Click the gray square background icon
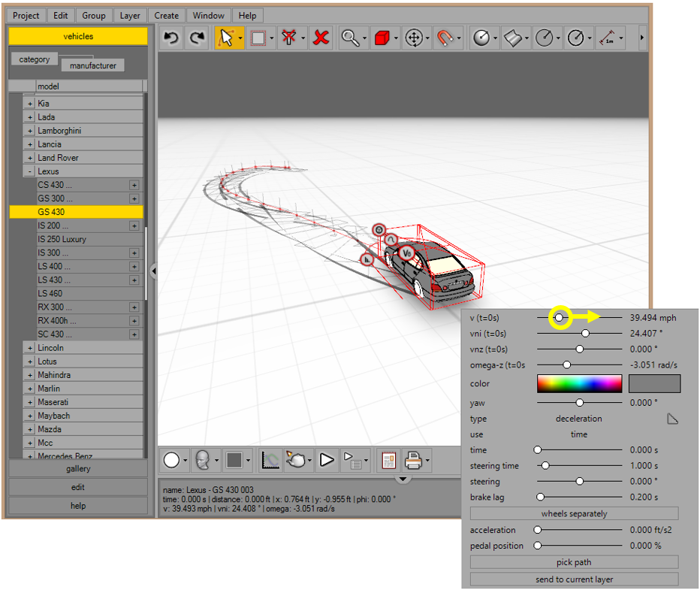700x590 pixels. [x=234, y=459]
